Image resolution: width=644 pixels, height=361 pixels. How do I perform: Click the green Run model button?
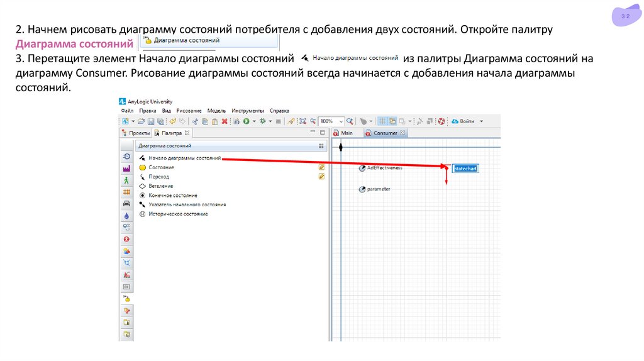click(247, 121)
